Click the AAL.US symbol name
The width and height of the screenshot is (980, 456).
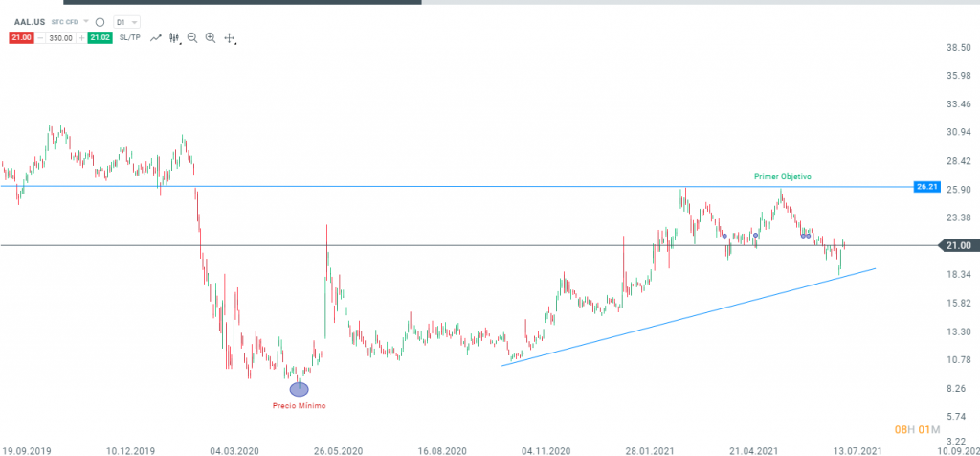(30, 22)
